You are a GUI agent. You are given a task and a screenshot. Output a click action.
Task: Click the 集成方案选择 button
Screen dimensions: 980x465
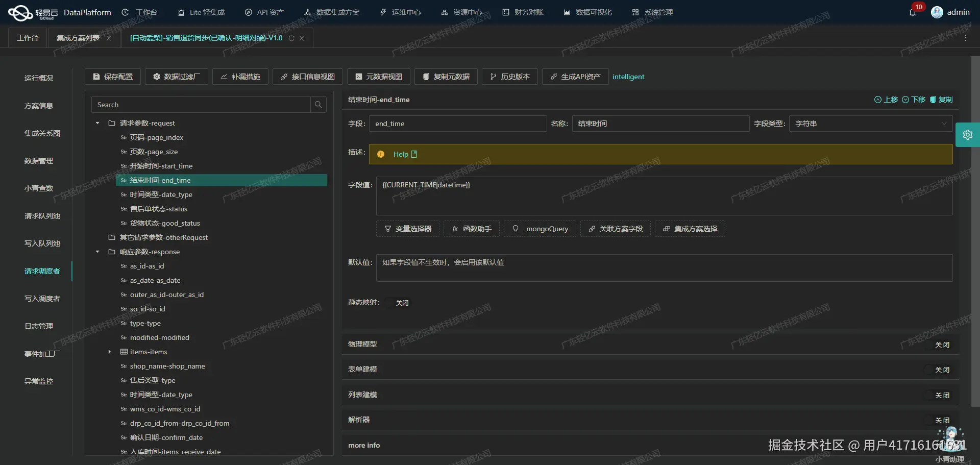690,229
